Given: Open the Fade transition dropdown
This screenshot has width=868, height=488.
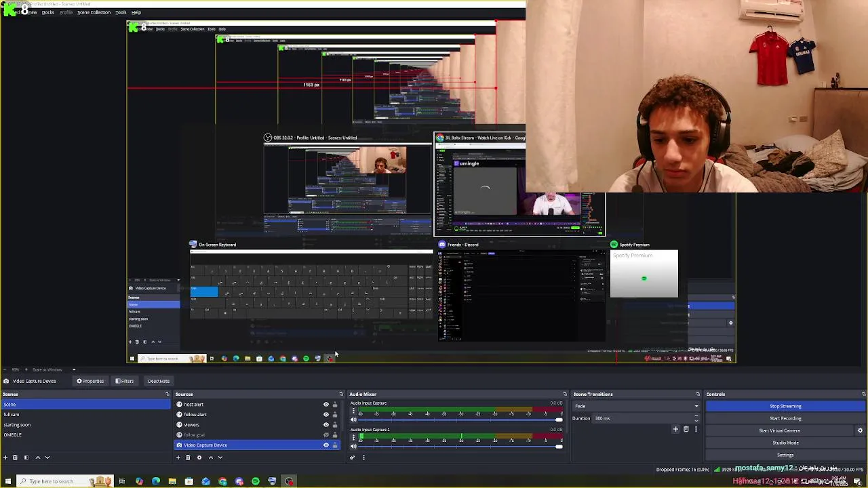Looking at the screenshot, I should point(636,406).
